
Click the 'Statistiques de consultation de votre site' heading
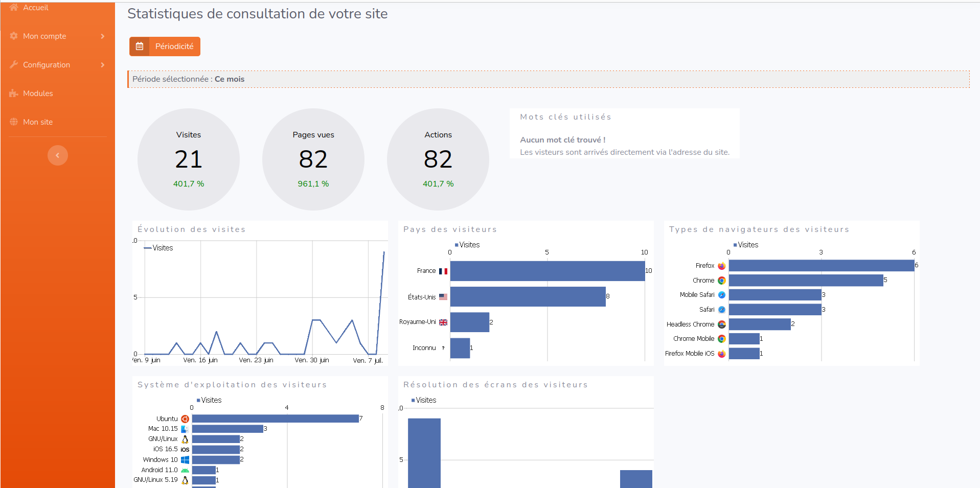258,14
